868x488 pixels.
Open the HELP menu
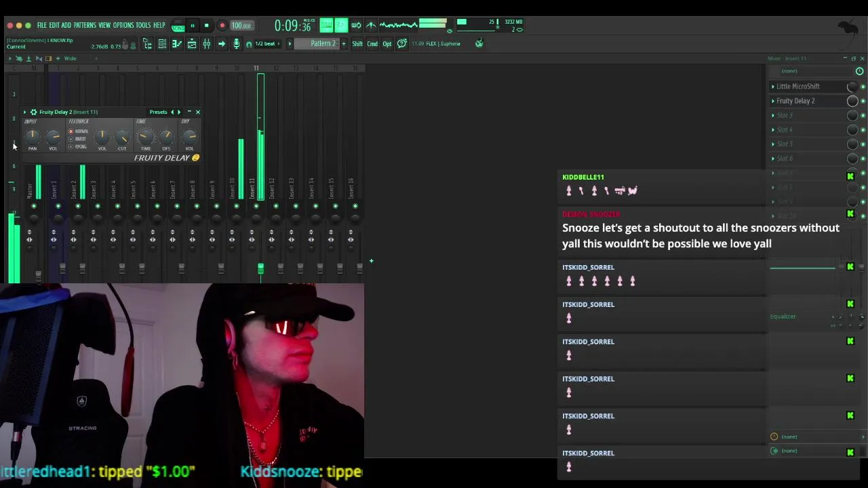pyautogui.click(x=159, y=25)
